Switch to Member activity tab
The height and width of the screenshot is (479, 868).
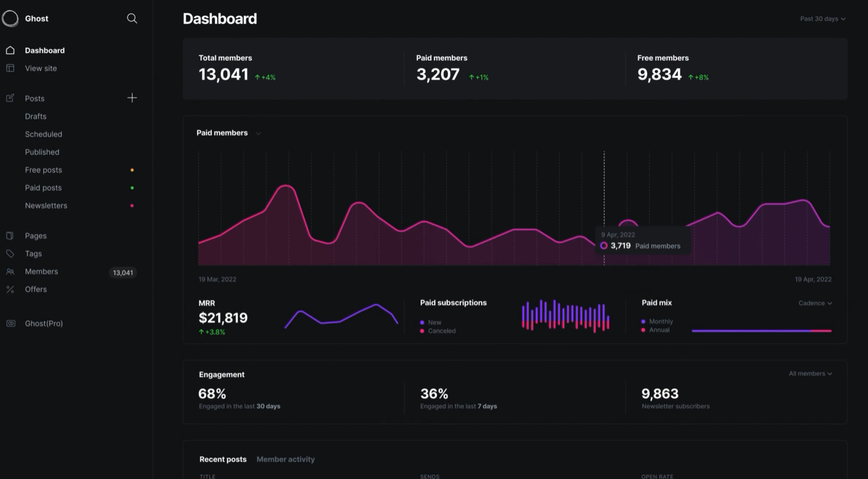click(285, 459)
